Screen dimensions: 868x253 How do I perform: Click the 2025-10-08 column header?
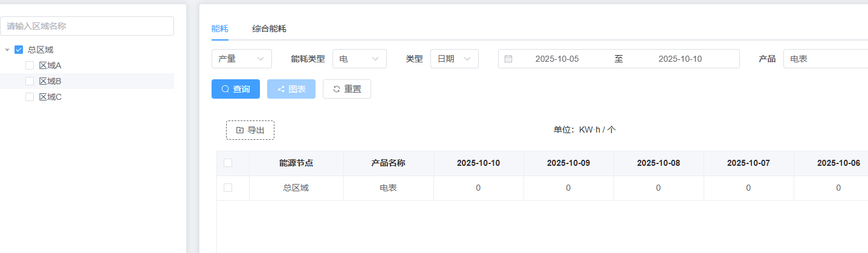pos(658,163)
